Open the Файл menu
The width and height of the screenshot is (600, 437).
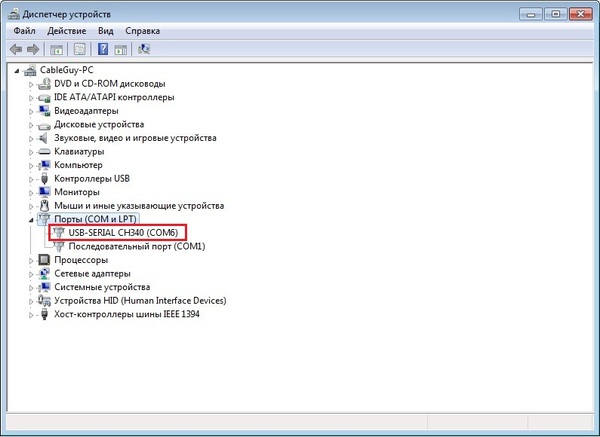click(25, 30)
